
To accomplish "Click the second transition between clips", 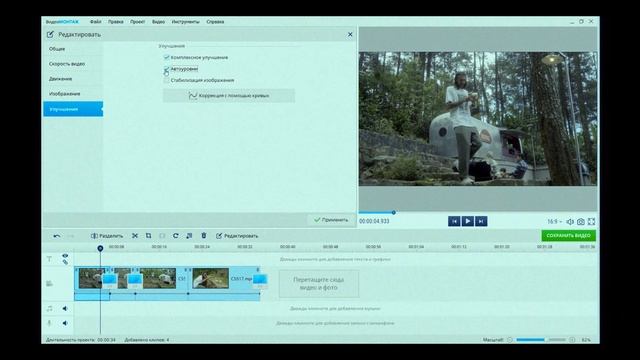I will [135, 280].
